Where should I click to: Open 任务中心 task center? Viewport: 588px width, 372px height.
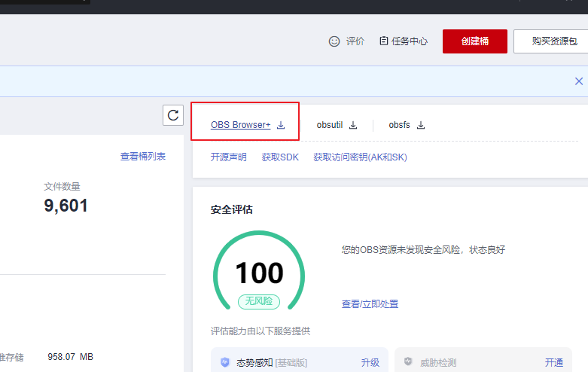410,41
